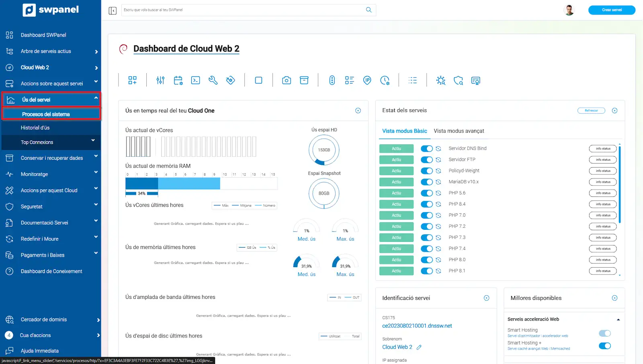
Task: Click the calendar with gear toolbar icon
Action: [x=178, y=80]
